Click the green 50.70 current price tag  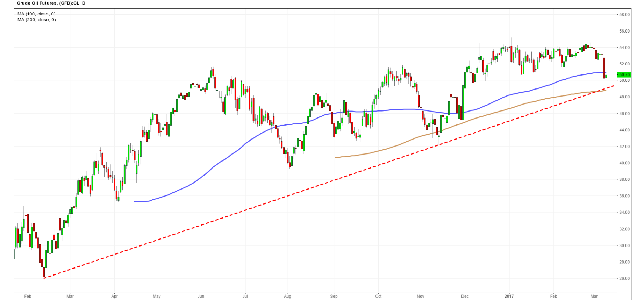pos(624,75)
